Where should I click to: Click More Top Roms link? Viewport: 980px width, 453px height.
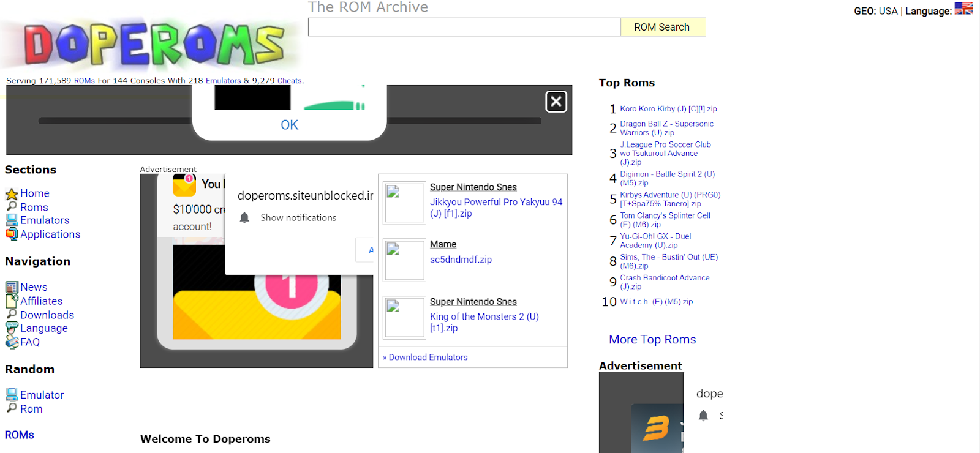pos(652,340)
